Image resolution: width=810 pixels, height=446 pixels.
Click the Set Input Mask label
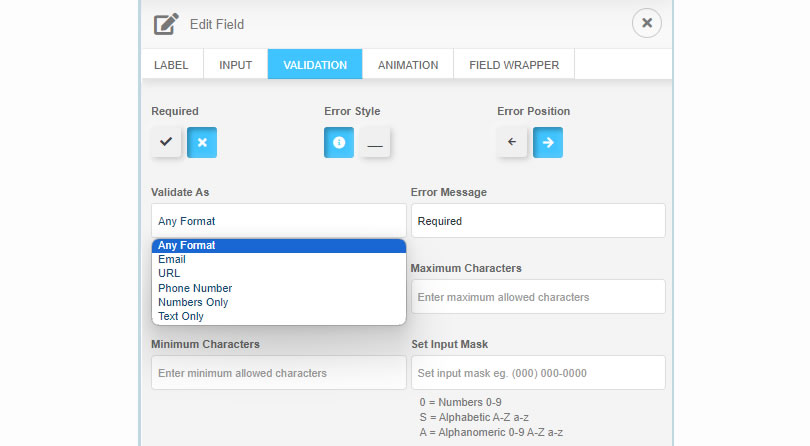pyautogui.click(x=449, y=344)
